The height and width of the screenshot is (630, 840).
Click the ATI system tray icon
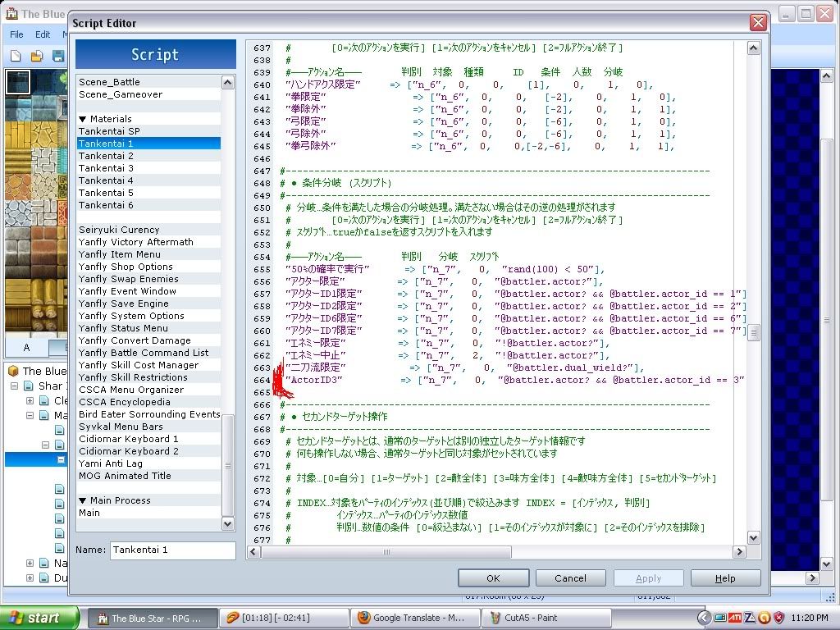pyautogui.click(x=735, y=618)
